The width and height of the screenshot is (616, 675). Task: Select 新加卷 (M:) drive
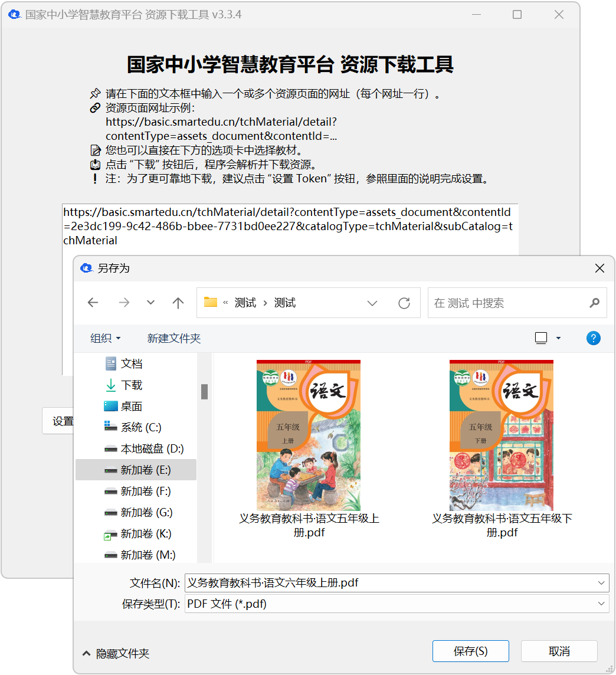[x=136, y=555]
